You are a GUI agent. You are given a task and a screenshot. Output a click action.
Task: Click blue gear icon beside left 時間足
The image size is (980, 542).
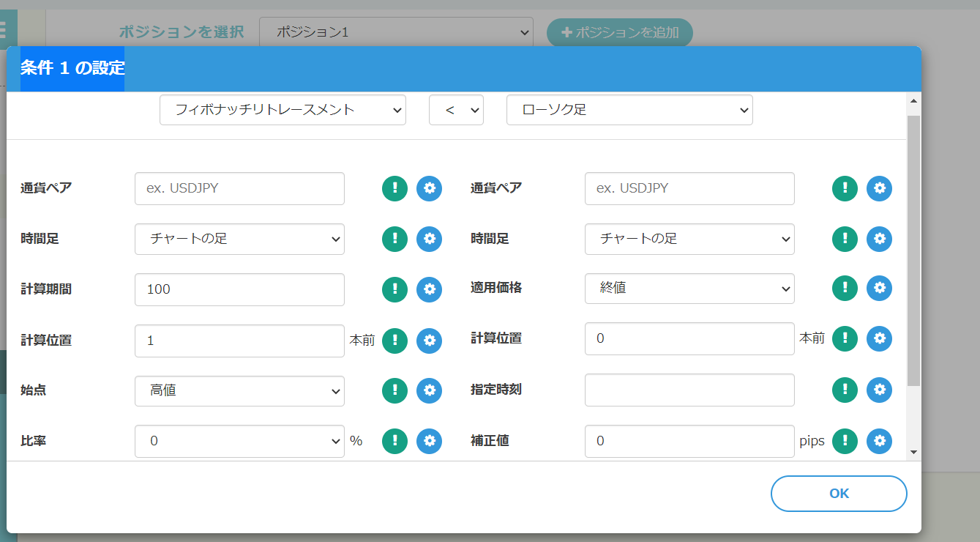tap(429, 239)
